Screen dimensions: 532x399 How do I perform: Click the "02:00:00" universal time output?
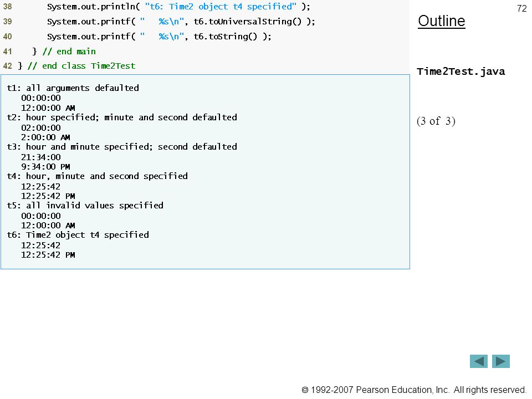point(41,128)
